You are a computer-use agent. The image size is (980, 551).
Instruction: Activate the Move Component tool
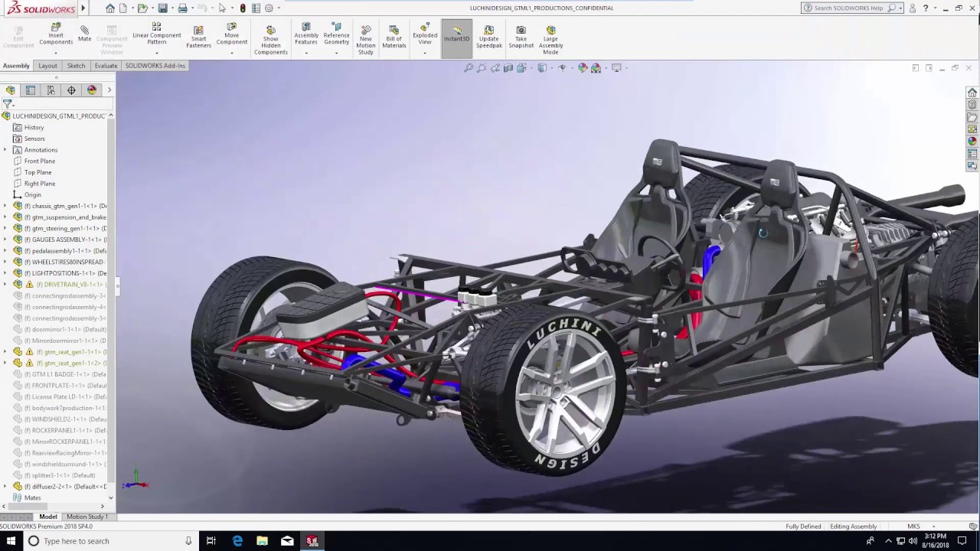[231, 35]
